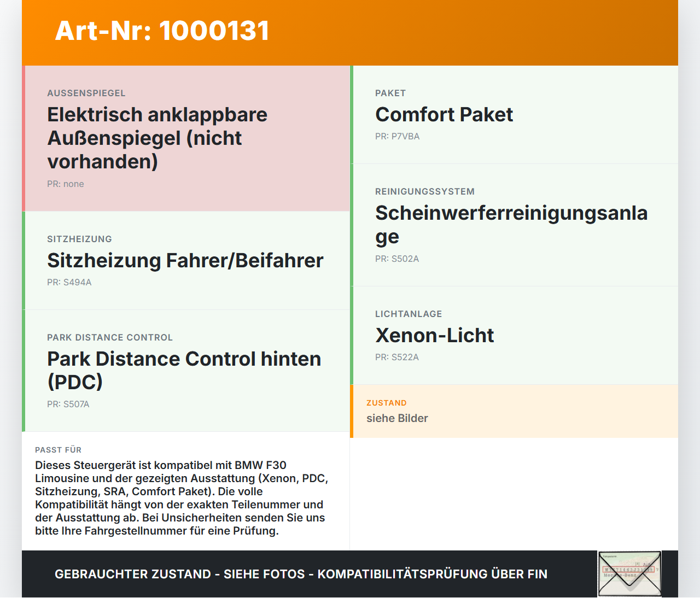Click the PR: S502A code
700x598 pixels.
[x=397, y=259]
